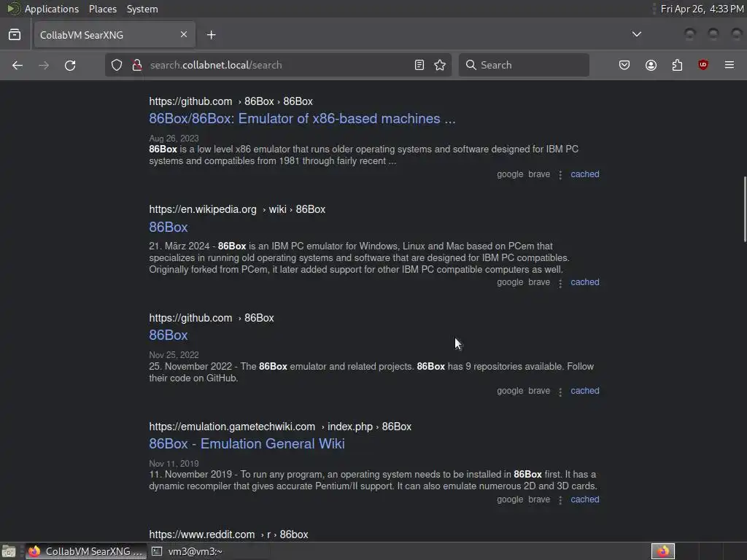
Task: Close the CollabVM SearXNG tab
Action: (184, 35)
